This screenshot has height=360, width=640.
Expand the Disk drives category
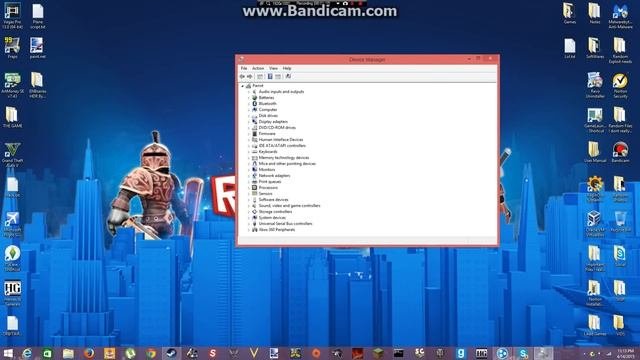tap(249, 116)
